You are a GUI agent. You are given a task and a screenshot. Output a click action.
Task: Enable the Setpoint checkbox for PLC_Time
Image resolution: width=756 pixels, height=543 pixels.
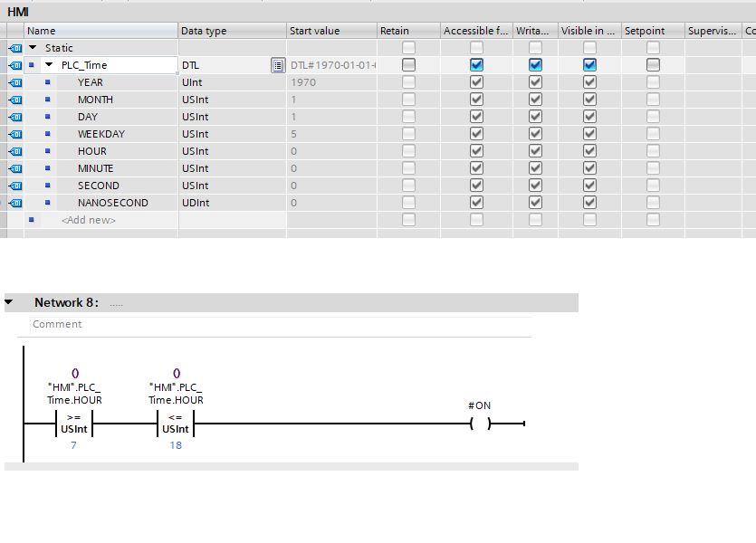coord(653,65)
